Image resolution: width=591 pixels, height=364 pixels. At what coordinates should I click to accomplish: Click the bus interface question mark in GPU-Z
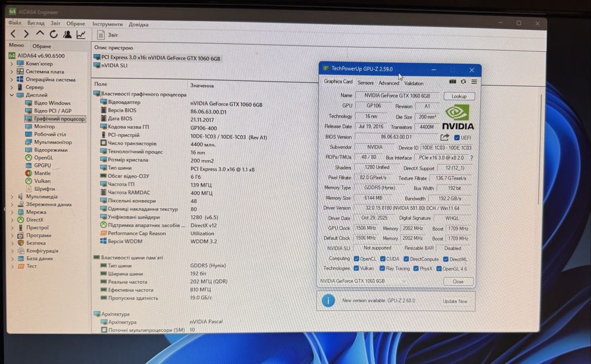[471, 158]
